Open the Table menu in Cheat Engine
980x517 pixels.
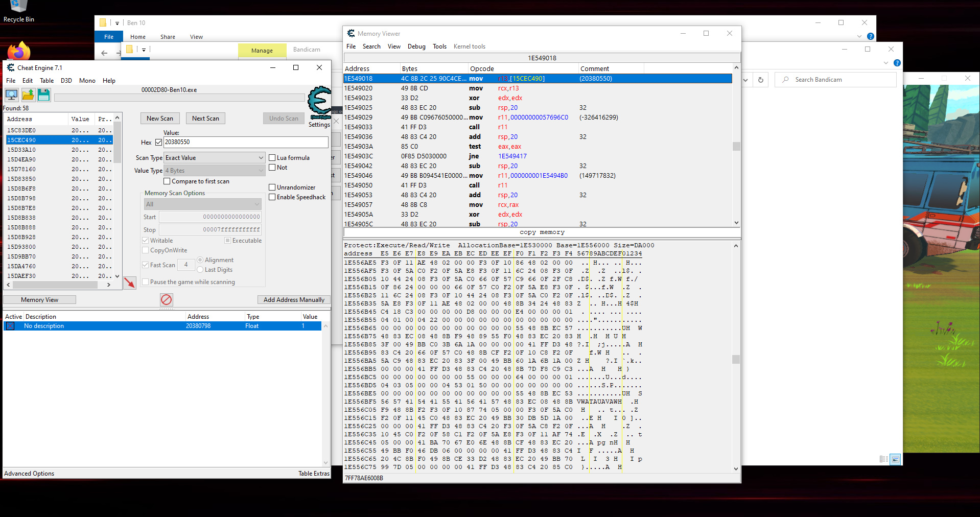47,81
